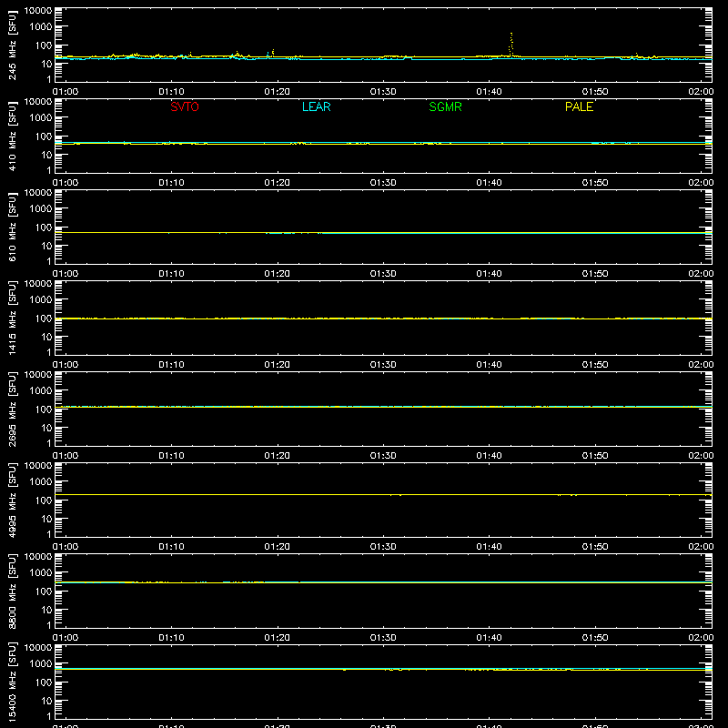
Task: Select the 8800 MHz [SFU] axis label
Action: [12, 591]
